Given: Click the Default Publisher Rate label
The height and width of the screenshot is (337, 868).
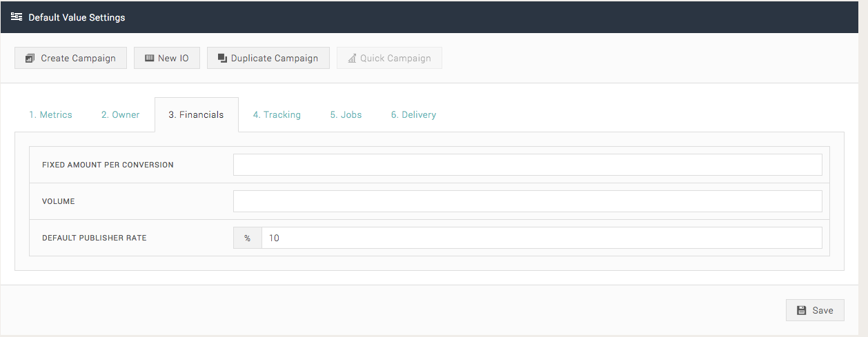Looking at the screenshot, I should [x=95, y=238].
